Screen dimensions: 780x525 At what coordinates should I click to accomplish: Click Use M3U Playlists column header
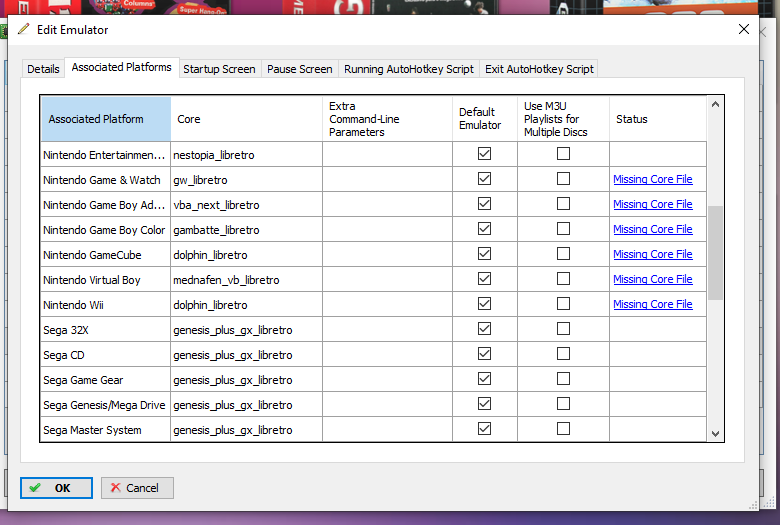tap(564, 119)
